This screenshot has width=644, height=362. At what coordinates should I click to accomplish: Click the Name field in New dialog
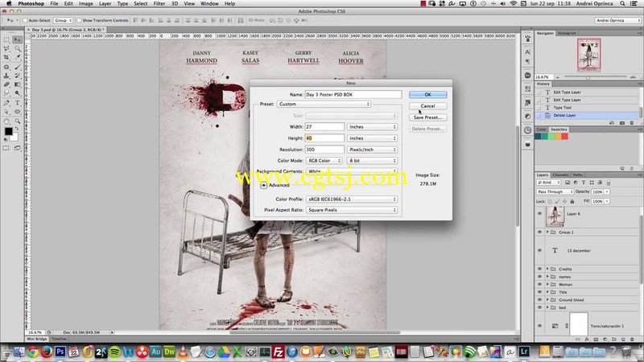[x=353, y=94]
